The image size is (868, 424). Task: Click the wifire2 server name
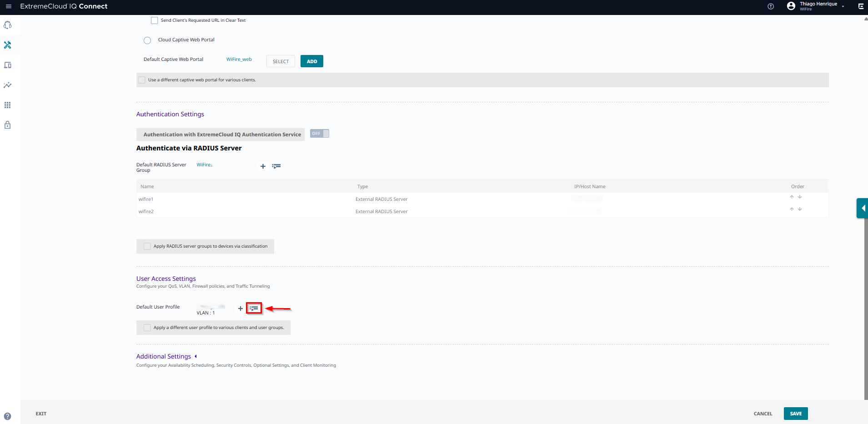coord(146,212)
